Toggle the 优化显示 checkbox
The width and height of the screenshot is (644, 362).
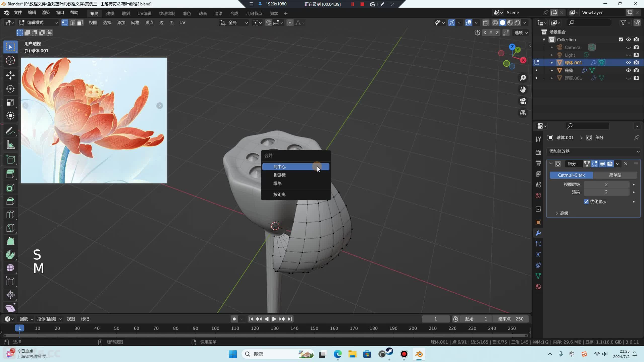point(586,202)
